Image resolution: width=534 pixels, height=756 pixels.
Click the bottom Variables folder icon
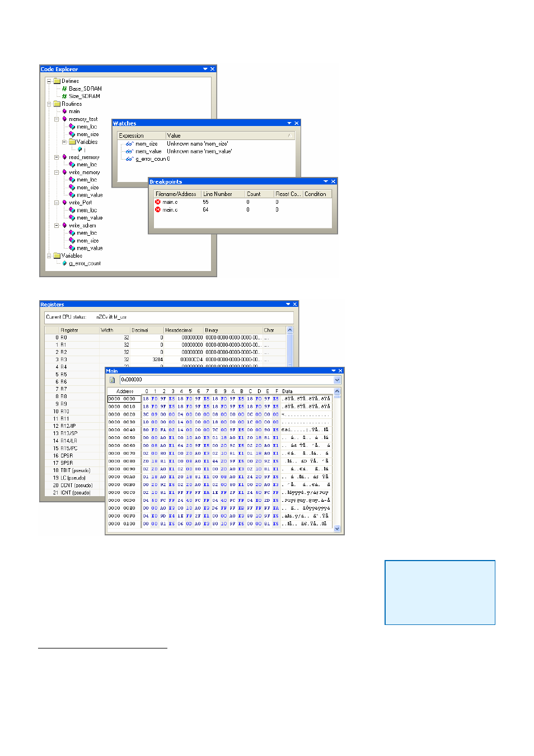point(57,256)
